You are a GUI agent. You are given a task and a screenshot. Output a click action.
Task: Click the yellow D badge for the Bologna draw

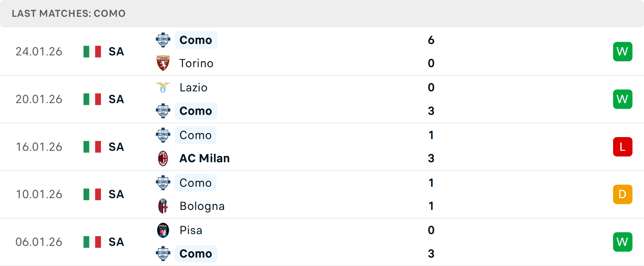(x=623, y=194)
